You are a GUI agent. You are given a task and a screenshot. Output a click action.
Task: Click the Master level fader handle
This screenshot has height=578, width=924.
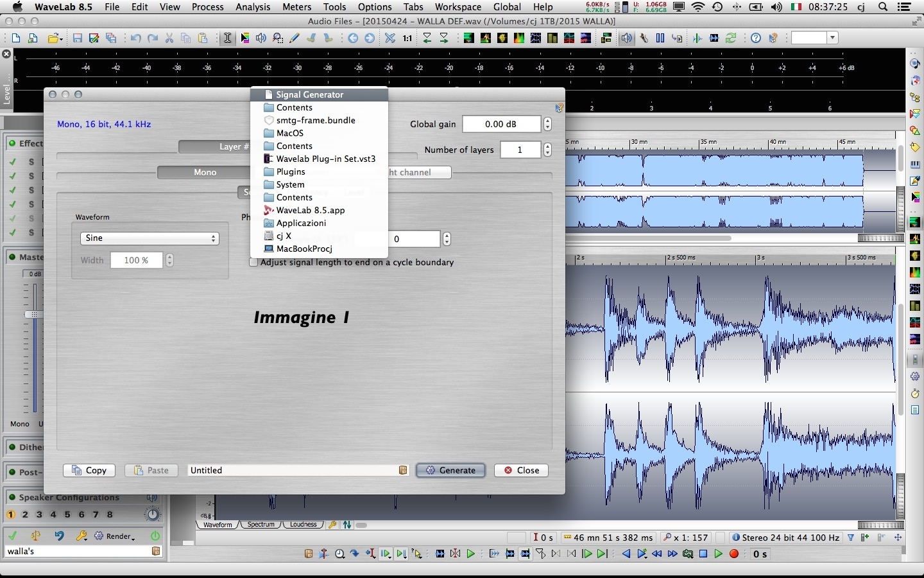pos(33,314)
